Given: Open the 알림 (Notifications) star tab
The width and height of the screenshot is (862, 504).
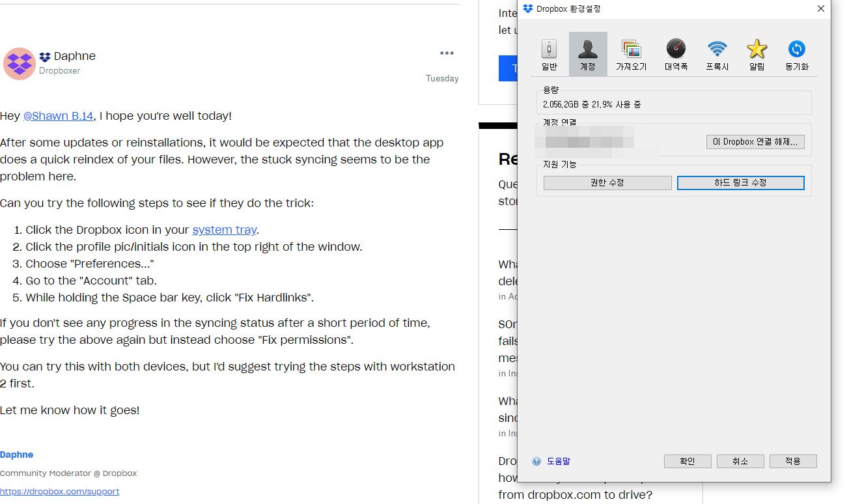Looking at the screenshot, I should tap(757, 55).
